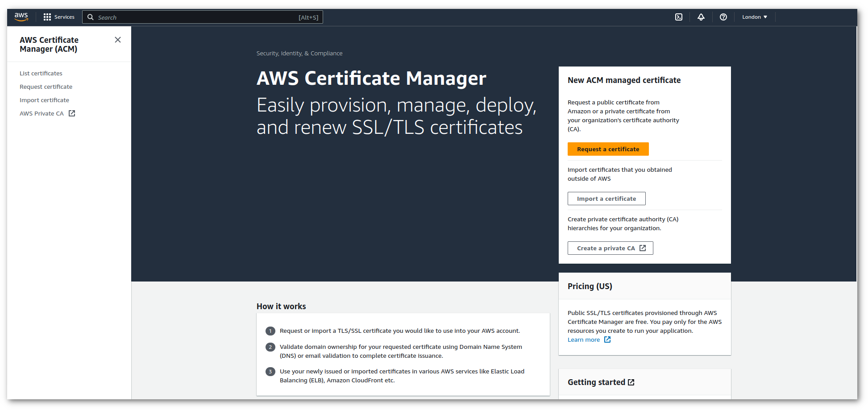Click 'Request a public certificate from' description

[x=623, y=116]
